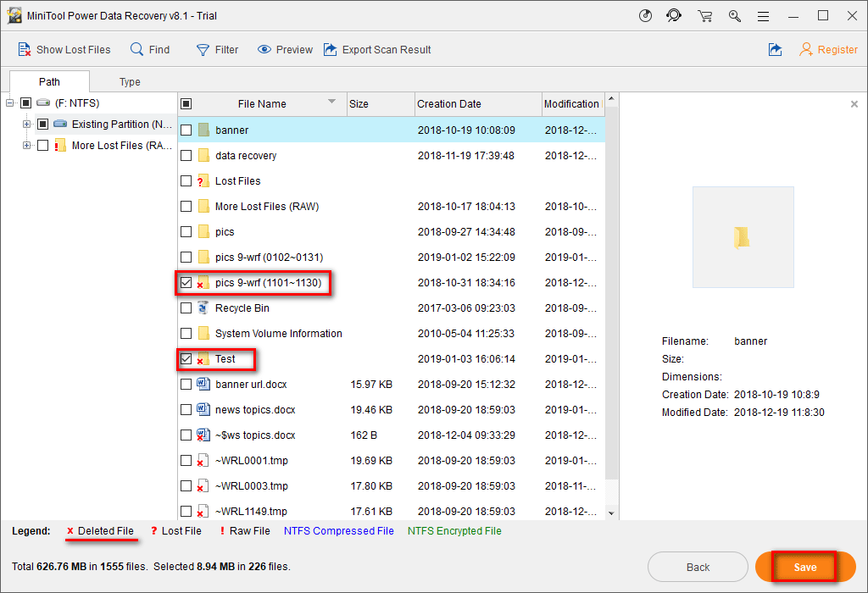868x593 pixels.
Task: Click the Show Lost Files icon
Action: click(24, 50)
